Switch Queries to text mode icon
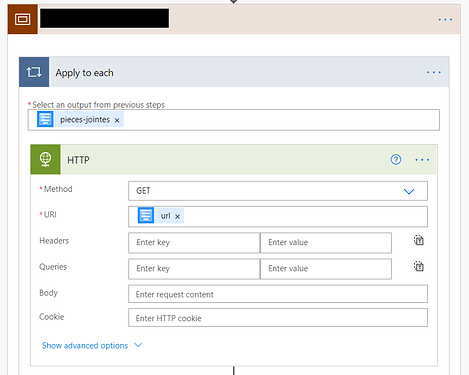 (419, 266)
